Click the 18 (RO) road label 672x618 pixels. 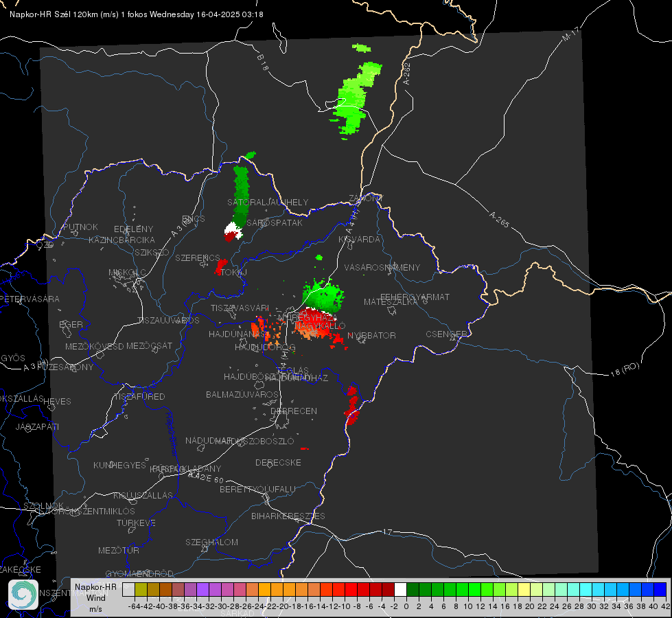(625, 369)
